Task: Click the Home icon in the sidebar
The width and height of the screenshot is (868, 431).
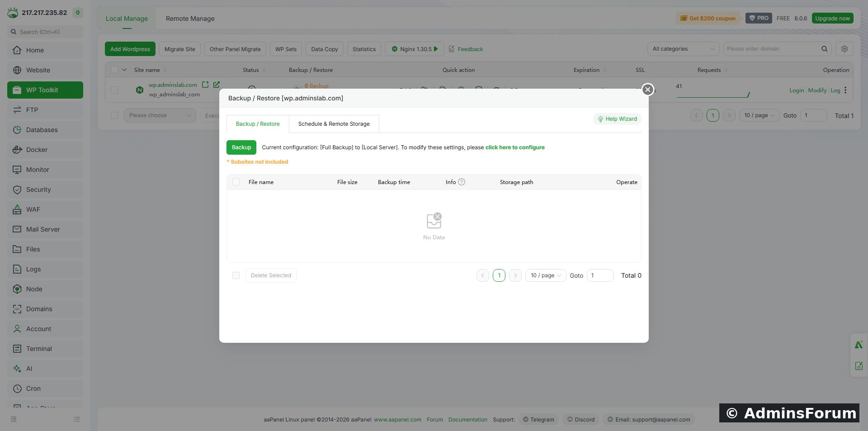Action: pyautogui.click(x=17, y=50)
